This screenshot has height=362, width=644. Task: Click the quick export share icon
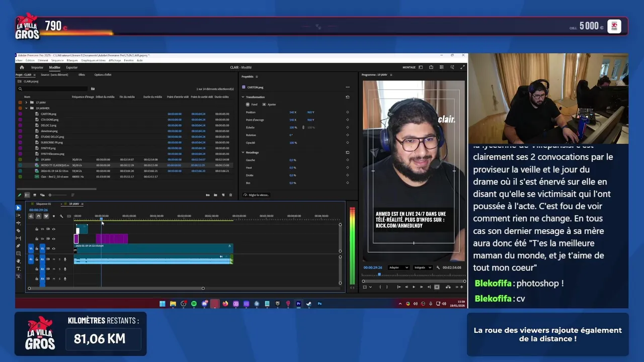431,67
